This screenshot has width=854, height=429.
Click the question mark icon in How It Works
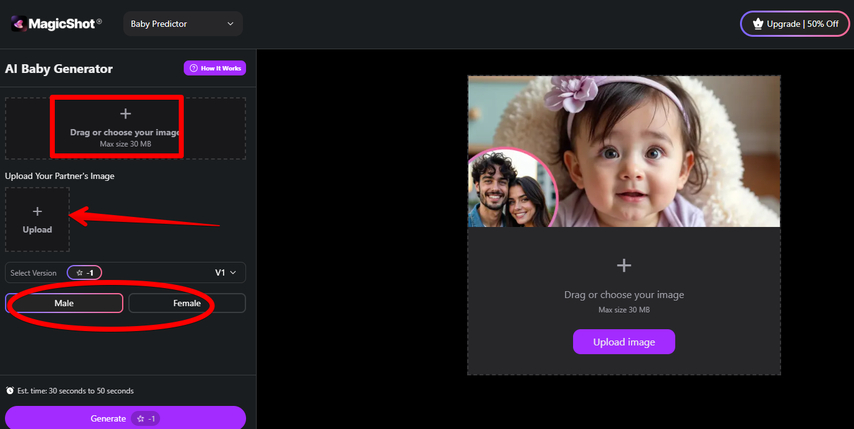tap(193, 68)
